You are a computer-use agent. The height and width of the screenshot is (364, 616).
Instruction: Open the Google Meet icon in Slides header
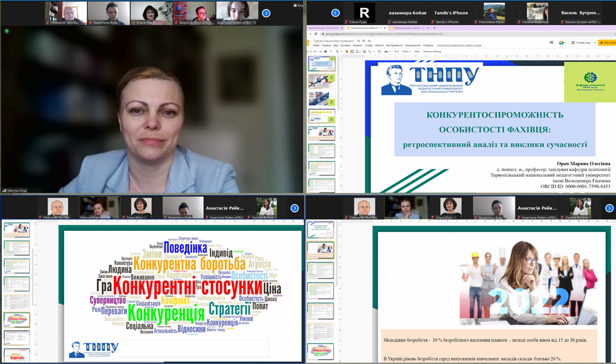click(x=562, y=43)
